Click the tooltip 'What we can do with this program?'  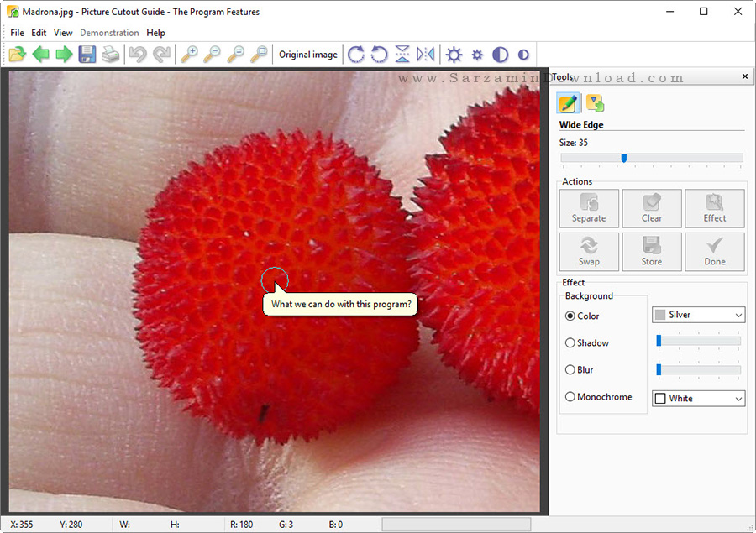pos(341,304)
